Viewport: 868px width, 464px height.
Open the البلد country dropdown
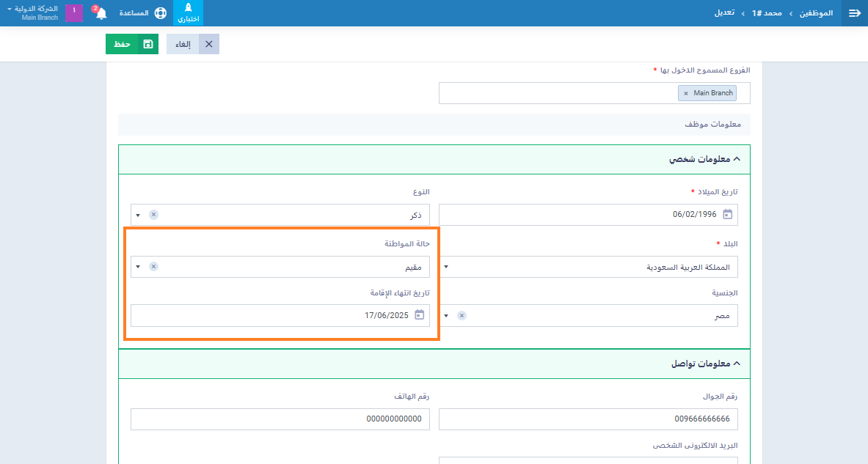pyautogui.click(x=588, y=267)
